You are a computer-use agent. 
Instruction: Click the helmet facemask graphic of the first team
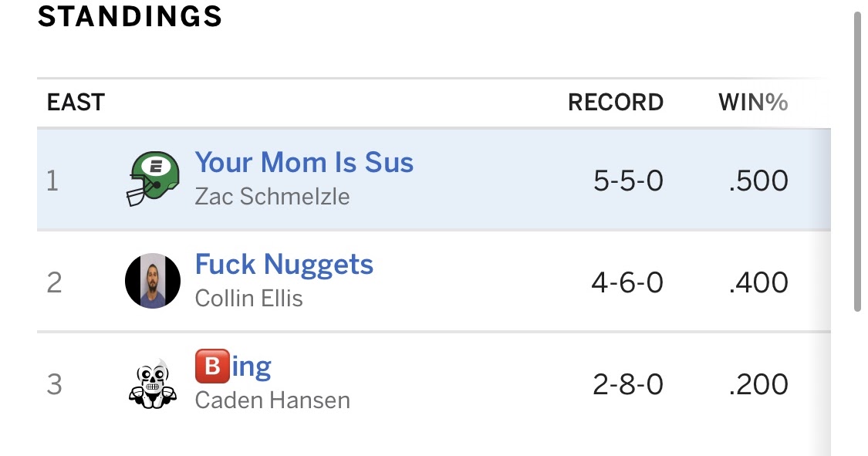(137, 193)
